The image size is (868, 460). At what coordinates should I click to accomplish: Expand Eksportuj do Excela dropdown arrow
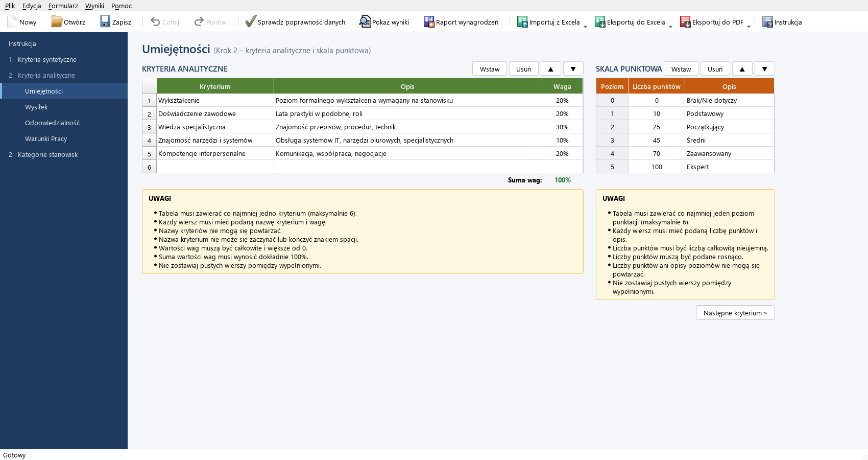click(670, 26)
